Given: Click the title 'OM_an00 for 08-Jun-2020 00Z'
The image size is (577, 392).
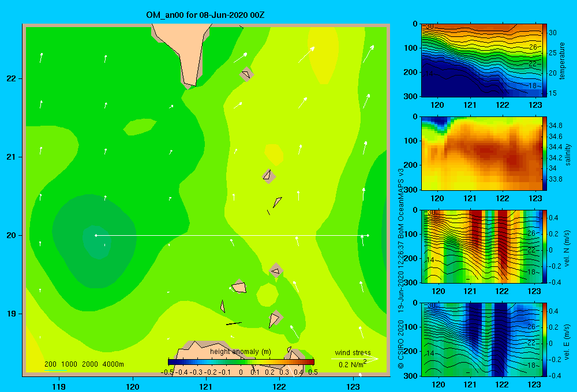Looking at the screenshot, I should point(205,15).
